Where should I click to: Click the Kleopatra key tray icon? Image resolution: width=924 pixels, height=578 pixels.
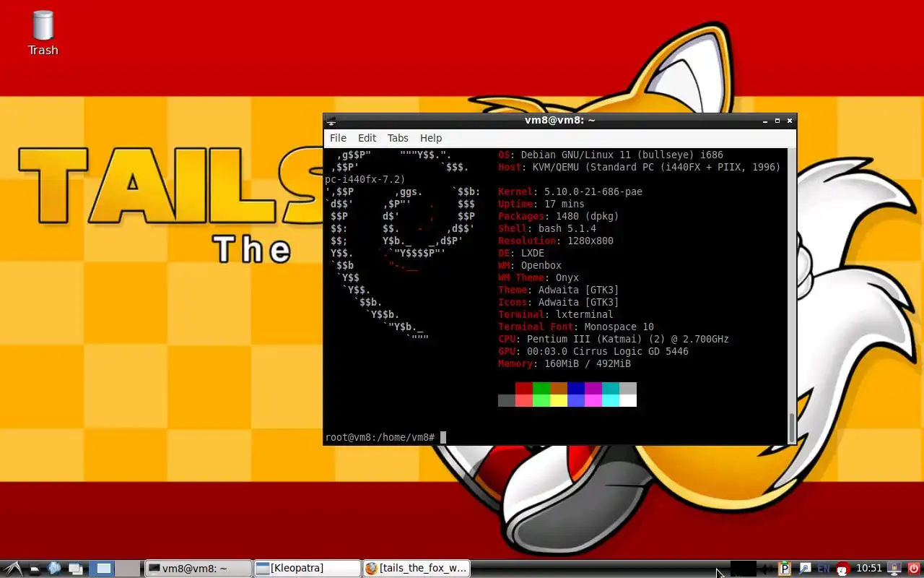point(804,569)
